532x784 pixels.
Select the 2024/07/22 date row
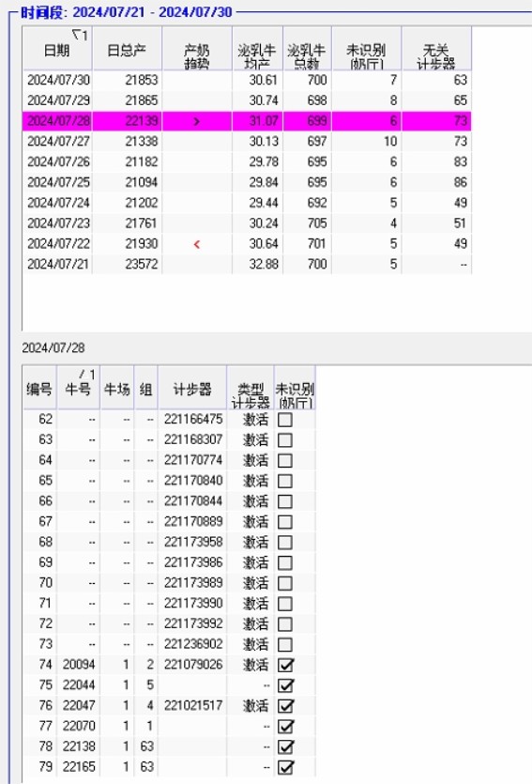click(x=247, y=244)
